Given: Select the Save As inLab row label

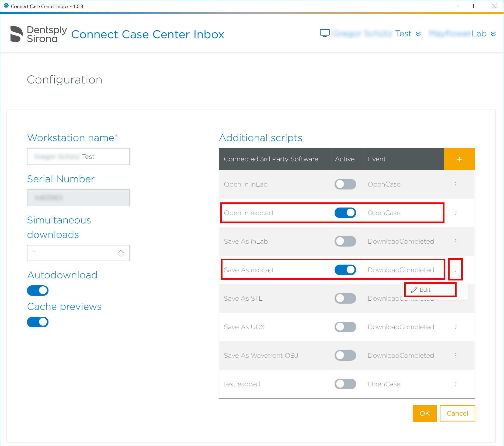Looking at the screenshot, I should click(246, 241).
